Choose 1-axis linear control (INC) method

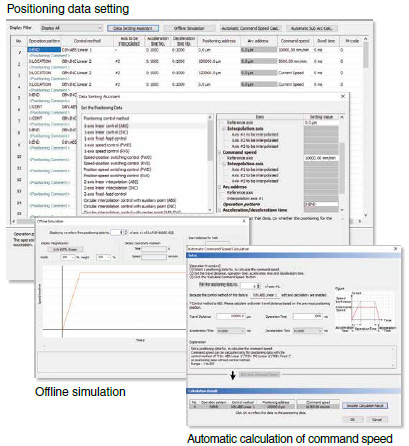[106, 132]
